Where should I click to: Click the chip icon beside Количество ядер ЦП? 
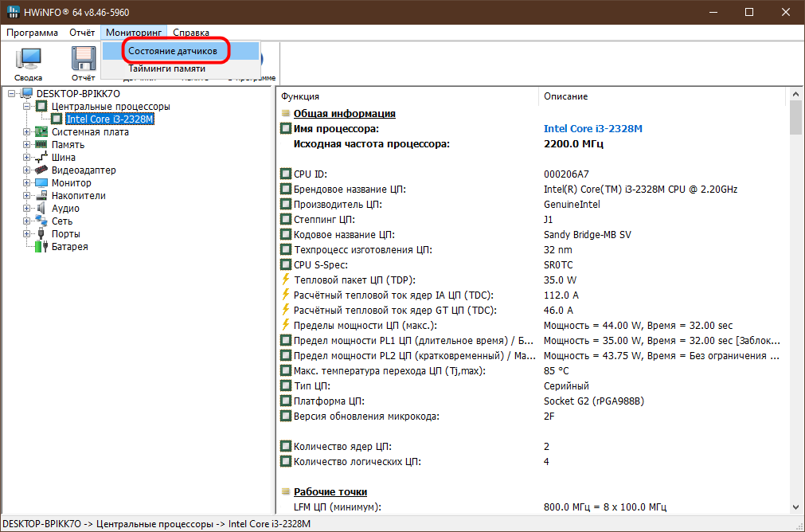pyautogui.click(x=286, y=446)
